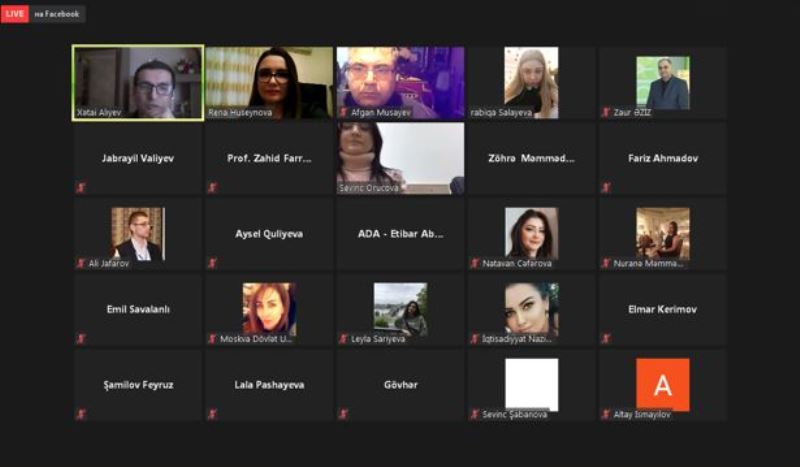Click the orange A avatar of Altay Ismayilov
Image resolution: width=800 pixels, height=467 pixels.
tap(662, 384)
